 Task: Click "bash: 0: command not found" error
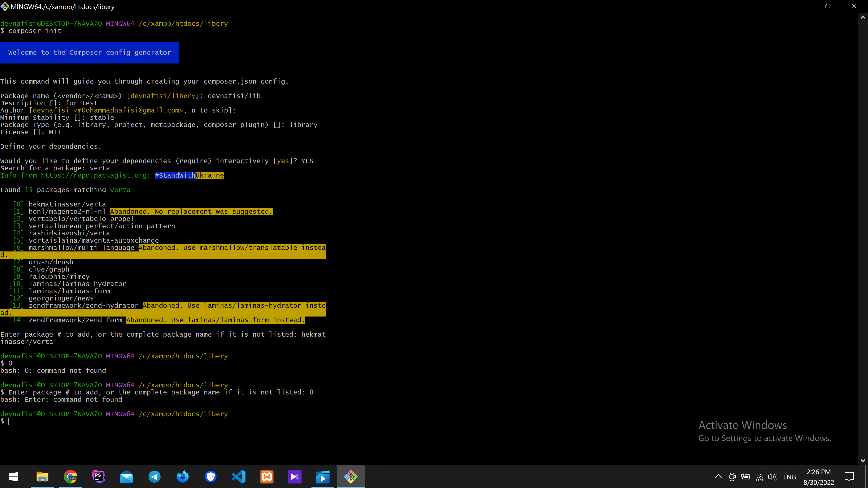tap(53, 371)
